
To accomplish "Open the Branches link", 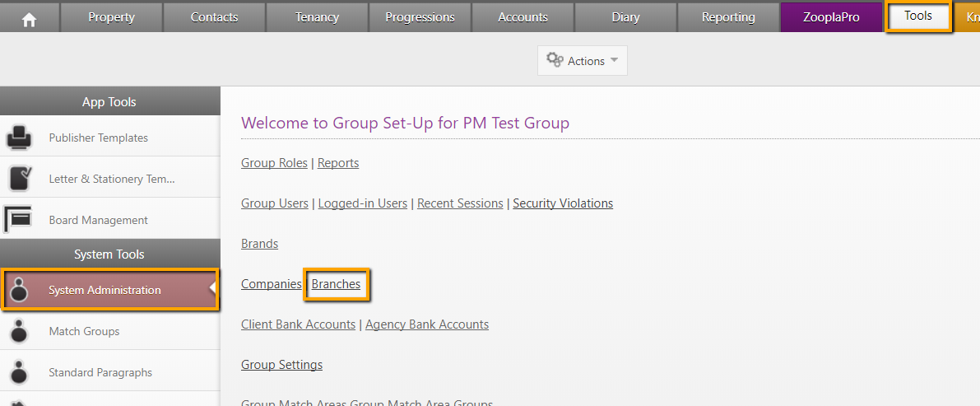I will pos(336,284).
